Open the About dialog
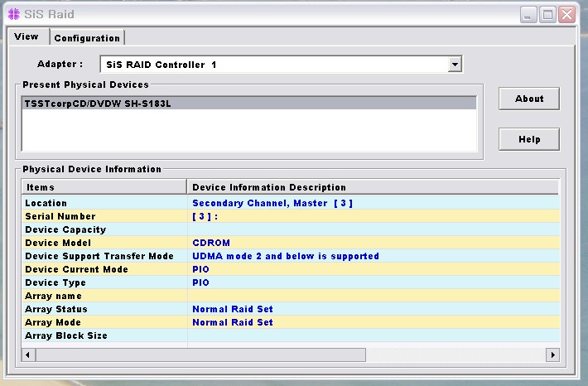588x386 pixels. click(528, 99)
